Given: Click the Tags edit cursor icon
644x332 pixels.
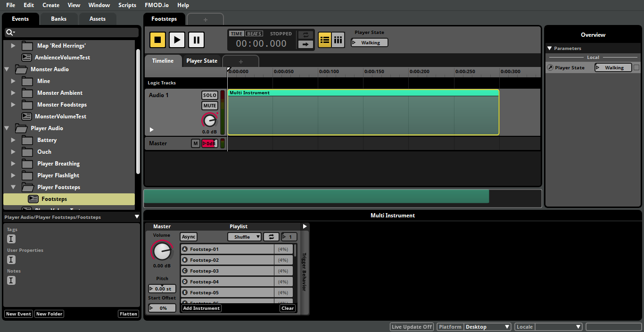Looking at the screenshot, I should point(11,239).
